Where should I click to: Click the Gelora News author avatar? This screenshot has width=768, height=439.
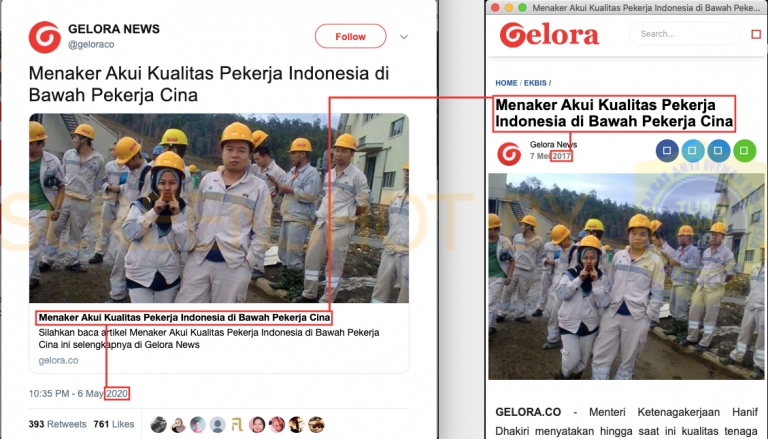pos(509,154)
